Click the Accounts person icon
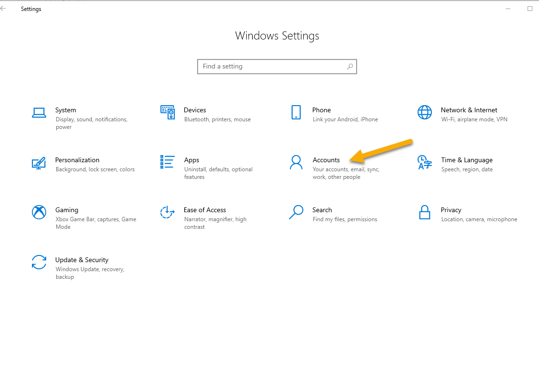The image size is (539, 392). [296, 162]
